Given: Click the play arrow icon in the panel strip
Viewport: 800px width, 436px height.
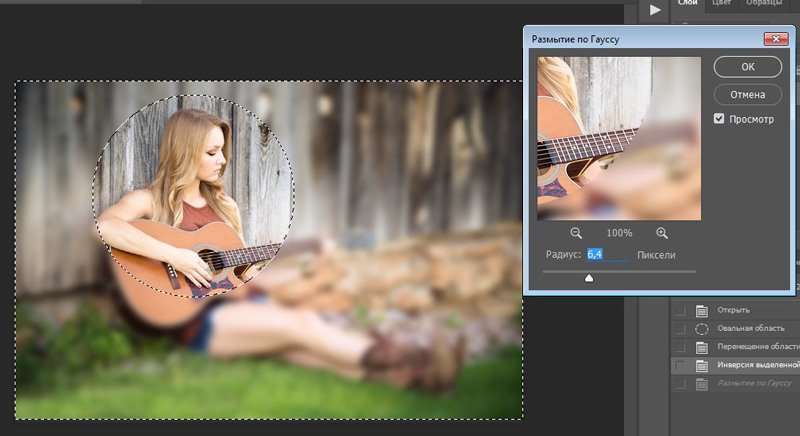Looking at the screenshot, I should tap(655, 10).
